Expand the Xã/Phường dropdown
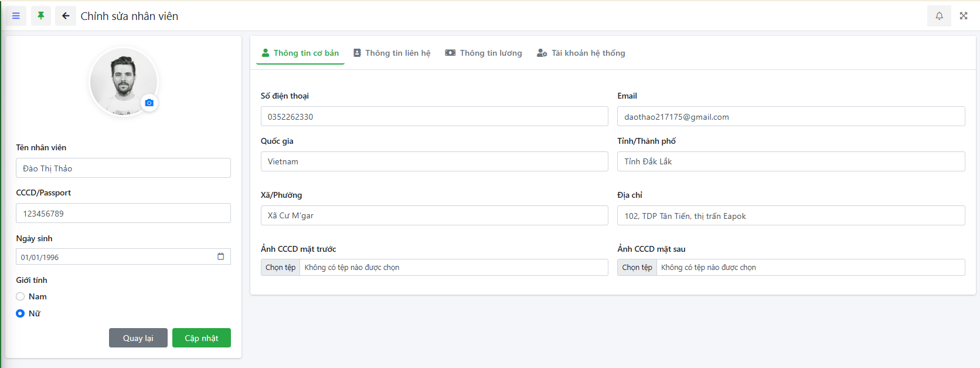 434,215
